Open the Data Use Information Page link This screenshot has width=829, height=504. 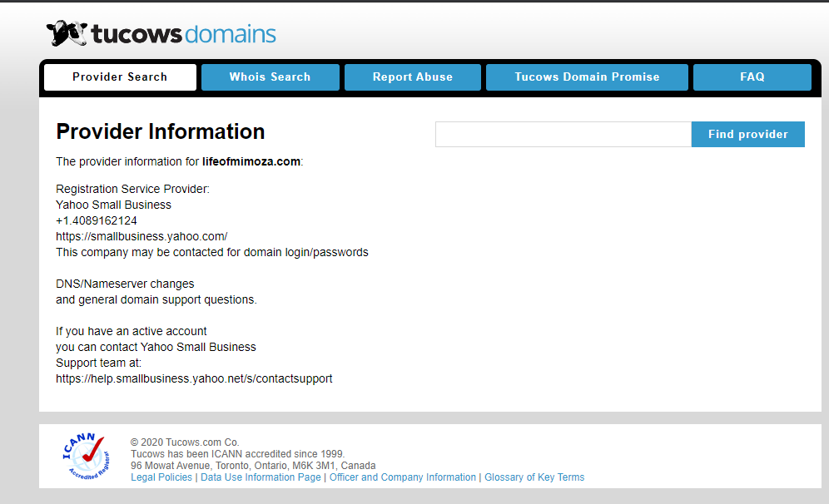(x=261, y=477)
